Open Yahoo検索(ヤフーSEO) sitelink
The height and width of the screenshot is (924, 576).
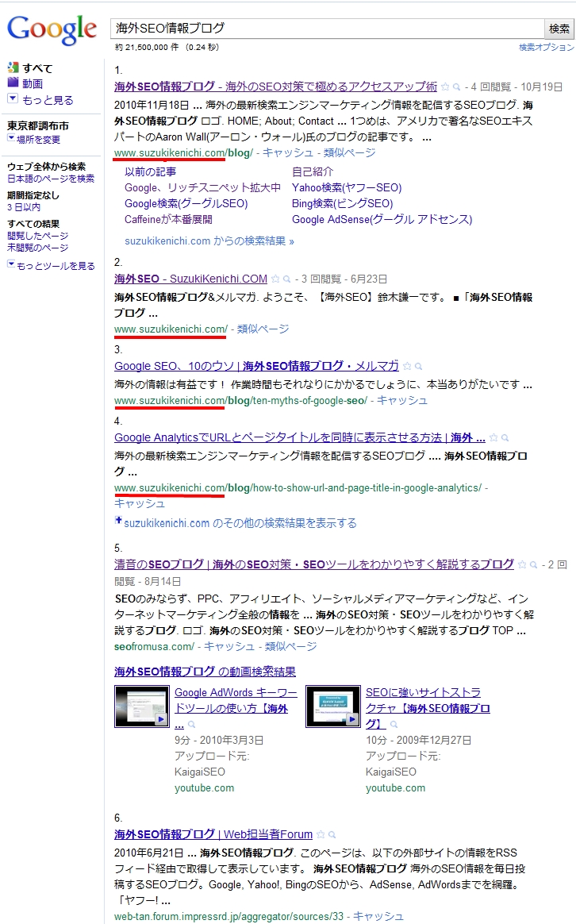click(347, 187)
